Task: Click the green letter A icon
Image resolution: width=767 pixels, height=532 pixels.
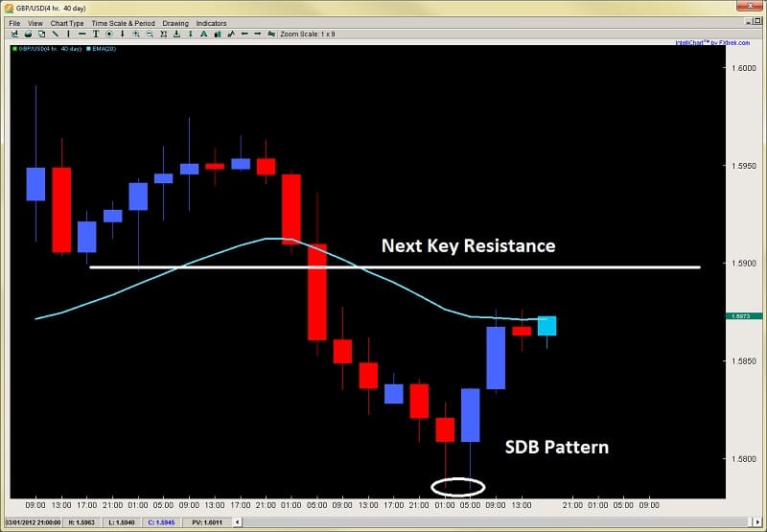Action: (203, 35)
